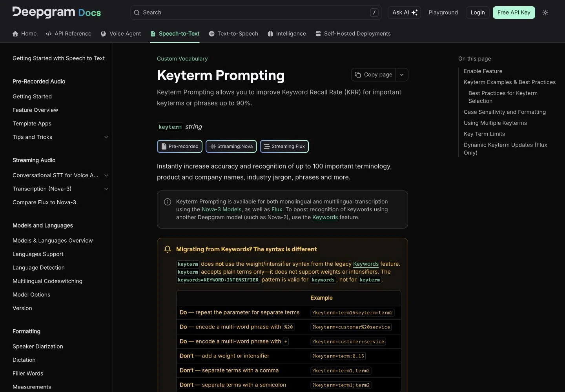This screenshot has width=565, height=392.
Task: Click the Text-to-Speech waveform icon
Action: click(211, 34)
